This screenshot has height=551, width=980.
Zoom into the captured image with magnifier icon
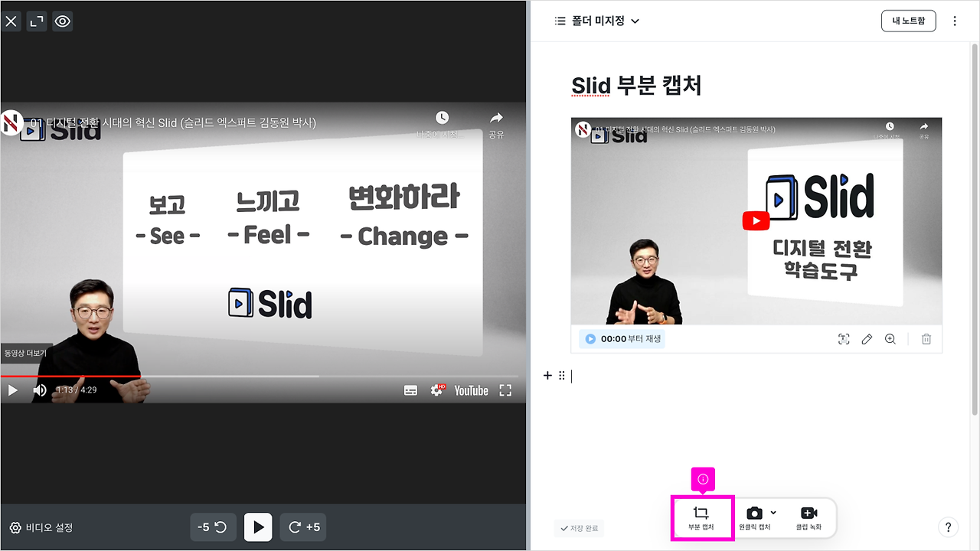(890, 339)
